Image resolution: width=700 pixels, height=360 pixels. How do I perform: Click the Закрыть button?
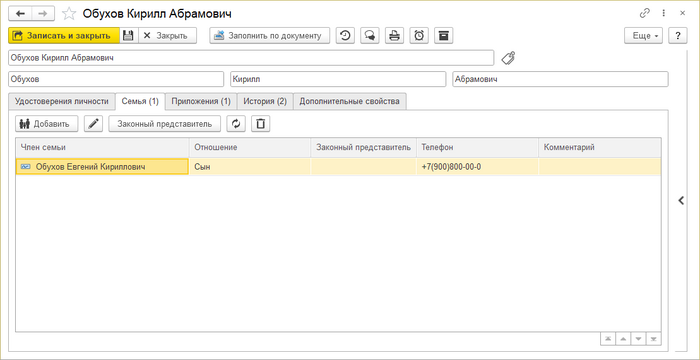[x=167, y=36]
